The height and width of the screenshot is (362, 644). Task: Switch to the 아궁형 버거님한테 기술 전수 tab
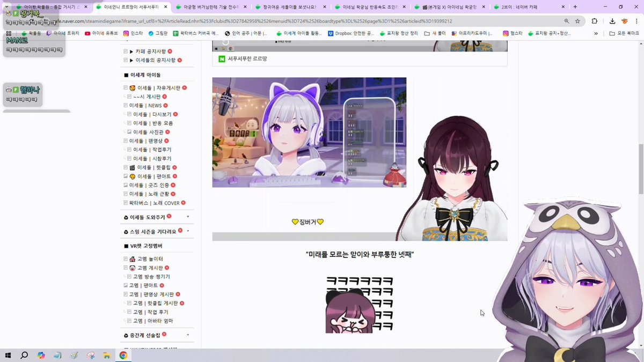pyautogui.click(x=211, y=7)
